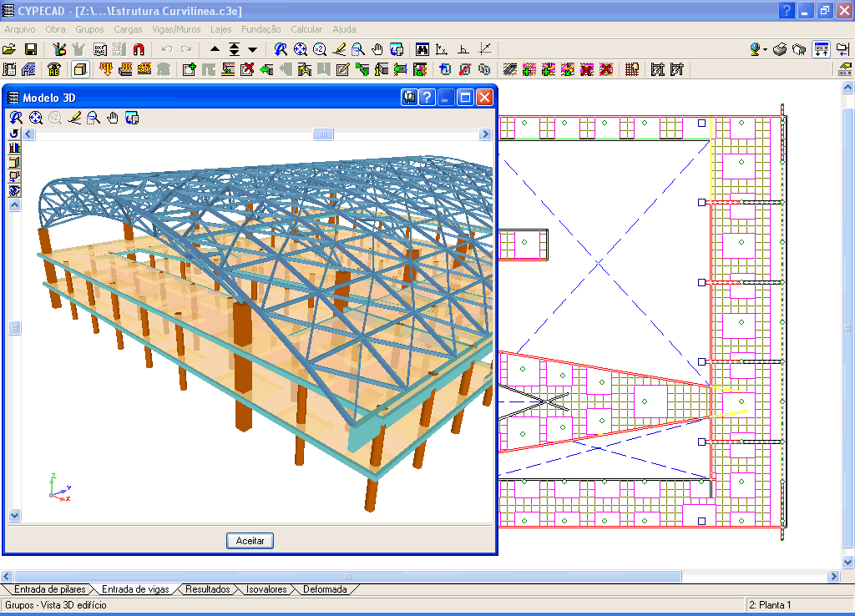Open the Vigas/Muros menu

pos(176,29)
